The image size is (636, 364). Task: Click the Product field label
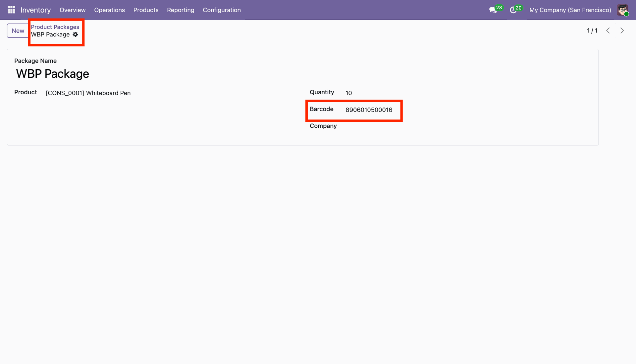26,92
